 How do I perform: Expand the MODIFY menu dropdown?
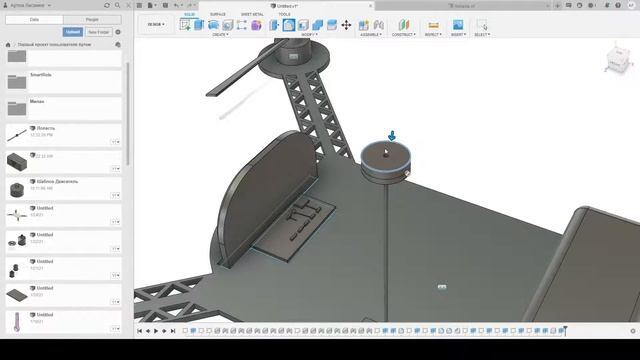pos(309,35)
